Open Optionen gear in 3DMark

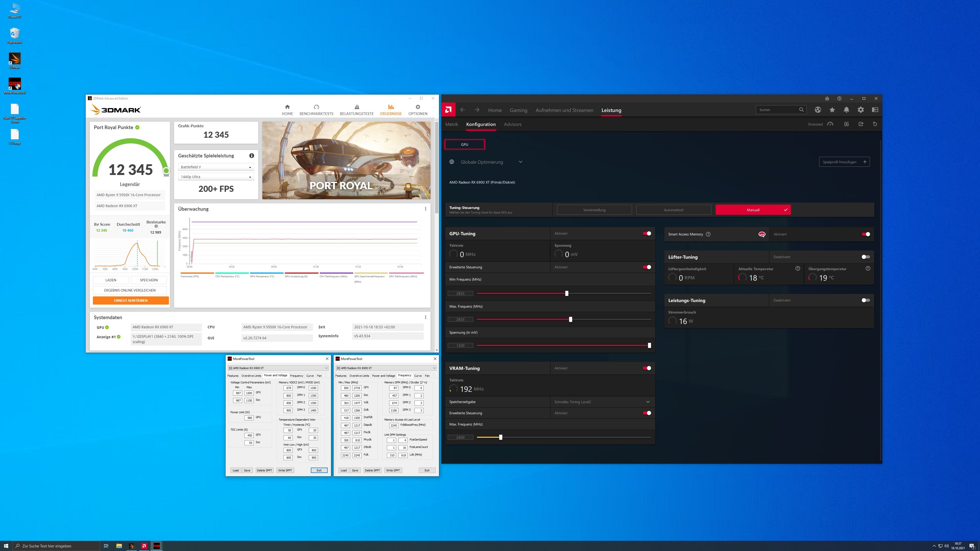[x=418, y=107]
